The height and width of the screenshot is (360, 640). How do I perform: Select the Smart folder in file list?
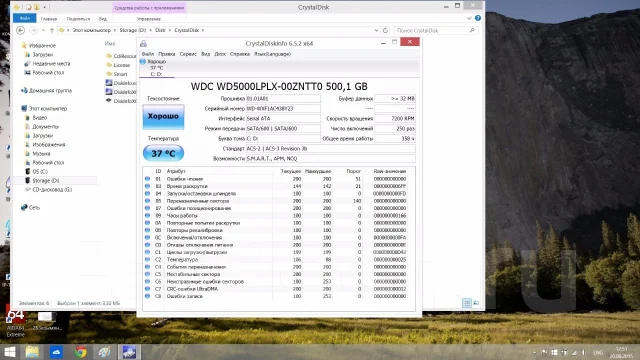tap(120, 74)
